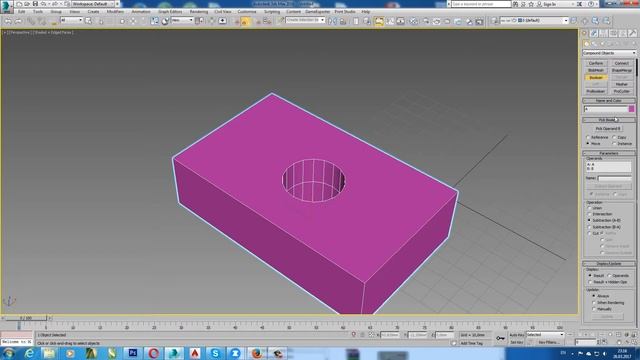Open the Motion panel tab icon
This screenshot has height=360, width=640.
point(613,33)
